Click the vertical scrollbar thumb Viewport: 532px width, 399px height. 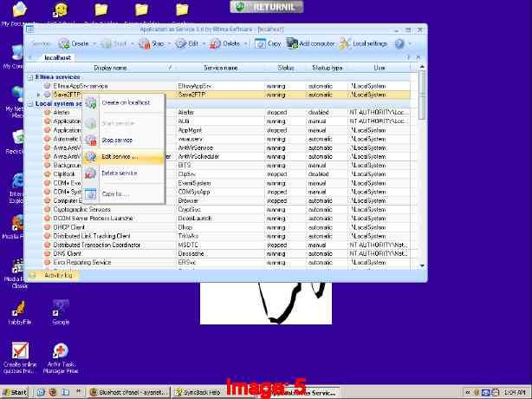tap(422, 95)
